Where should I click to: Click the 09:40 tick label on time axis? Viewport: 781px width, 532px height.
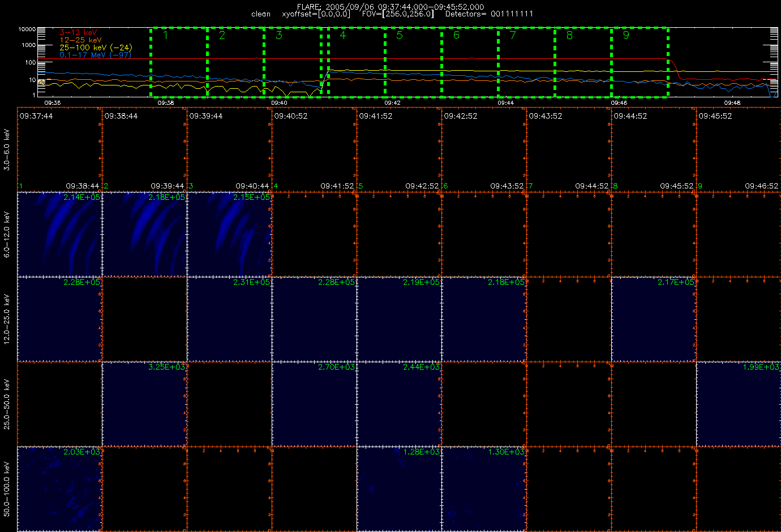[279, 103]
